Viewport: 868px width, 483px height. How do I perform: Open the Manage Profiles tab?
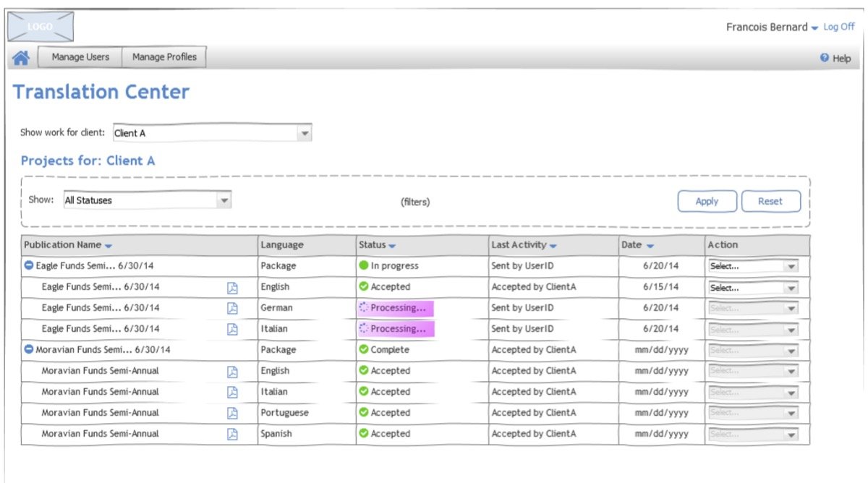pos(164,57)
